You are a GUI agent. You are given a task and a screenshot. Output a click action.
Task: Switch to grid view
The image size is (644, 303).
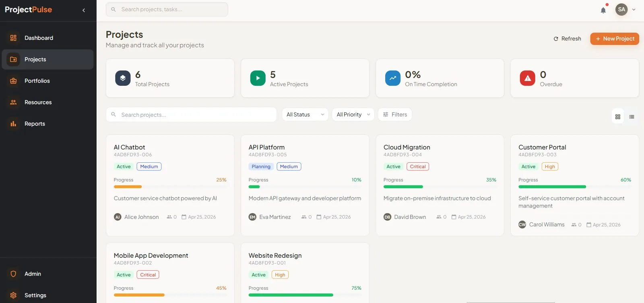click(618, 117)
